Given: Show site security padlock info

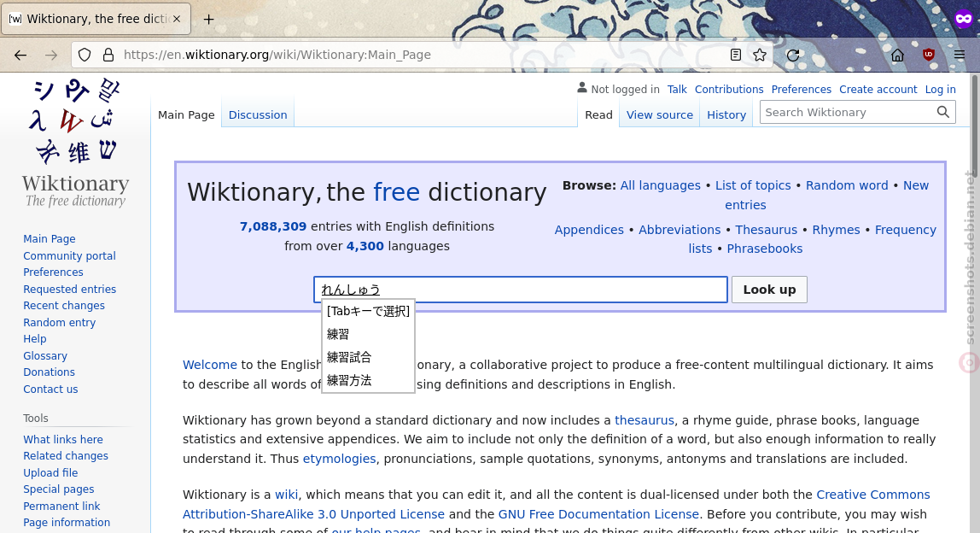Looking at the screenshot, I should click(x=108, y=55).
